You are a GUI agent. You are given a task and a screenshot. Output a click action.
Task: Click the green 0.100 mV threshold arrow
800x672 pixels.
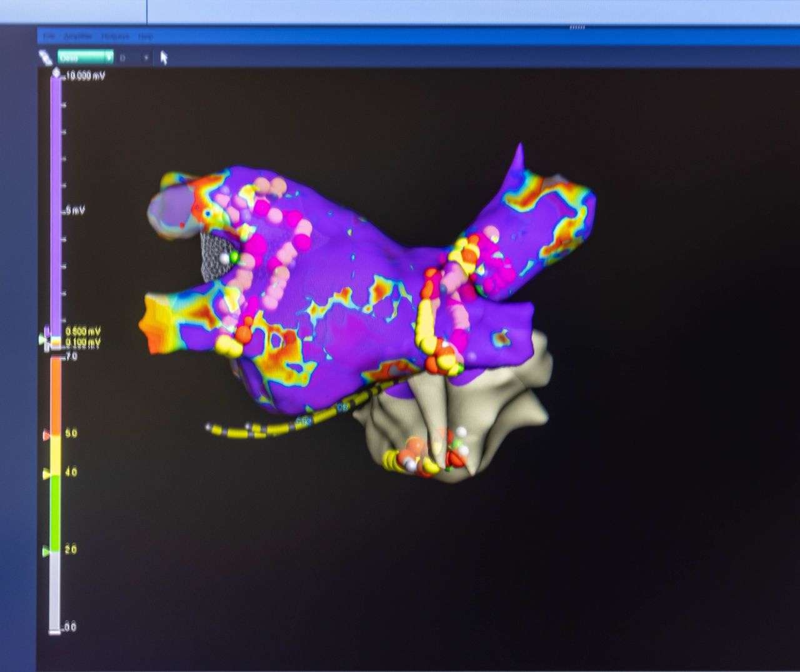(42, 339)
